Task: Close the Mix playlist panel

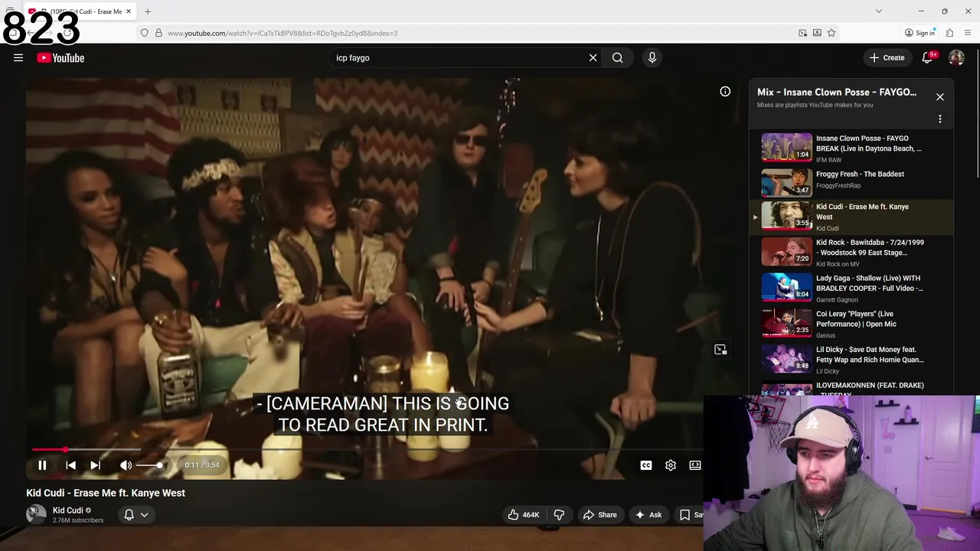Action: [940, 97]
